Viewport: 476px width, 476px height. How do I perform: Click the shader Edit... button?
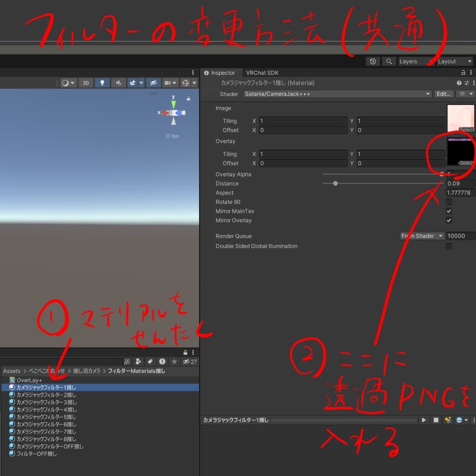pos(443,94)
